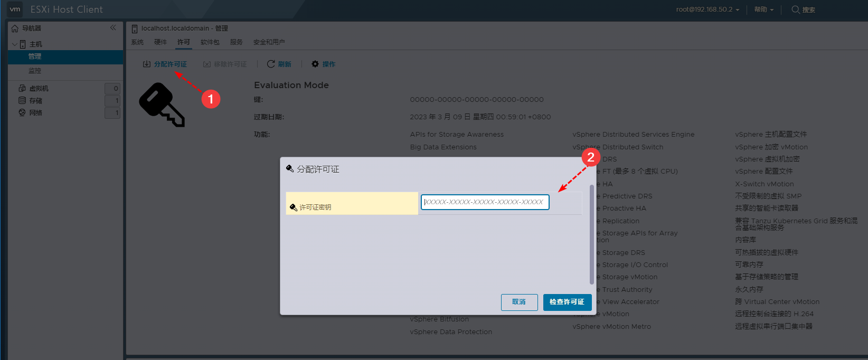Click the 网络 count badge
Screen dimensions: 868x360
point(112,113)
